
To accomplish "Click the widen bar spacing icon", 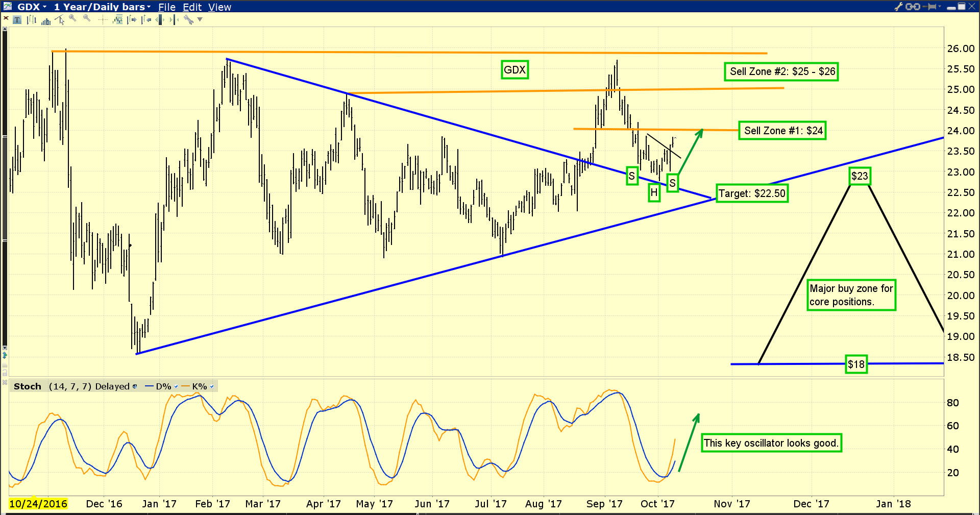I will 160,19.
